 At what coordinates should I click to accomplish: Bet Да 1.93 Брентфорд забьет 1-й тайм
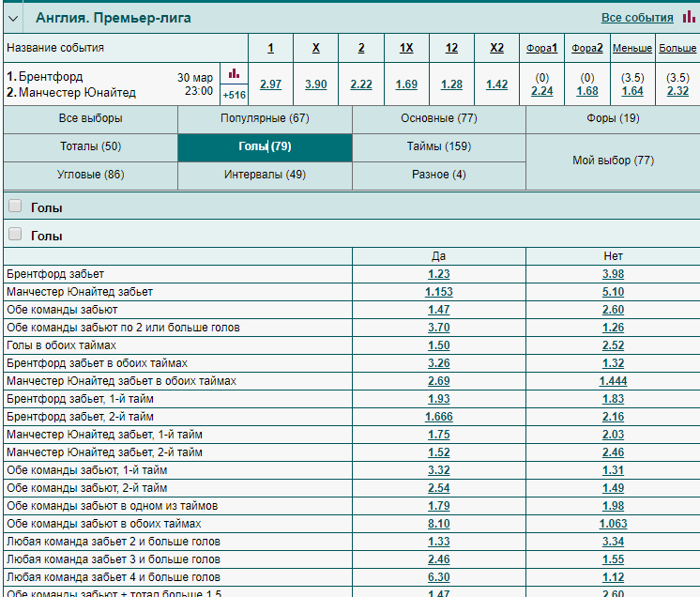pos(439,399)
